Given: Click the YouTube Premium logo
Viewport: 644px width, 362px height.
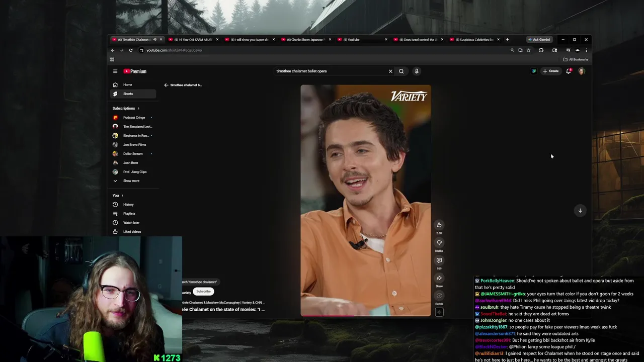Looking at the screenshot, I should [x=135, y=71].
